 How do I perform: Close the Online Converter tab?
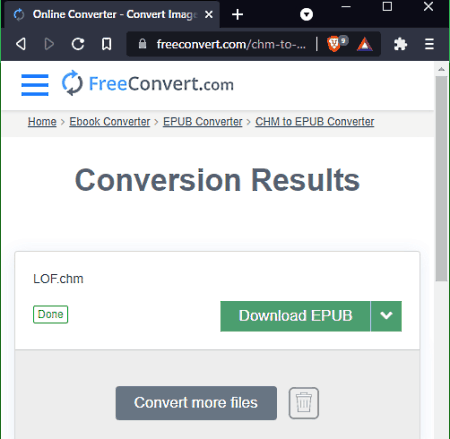(209, 14)
